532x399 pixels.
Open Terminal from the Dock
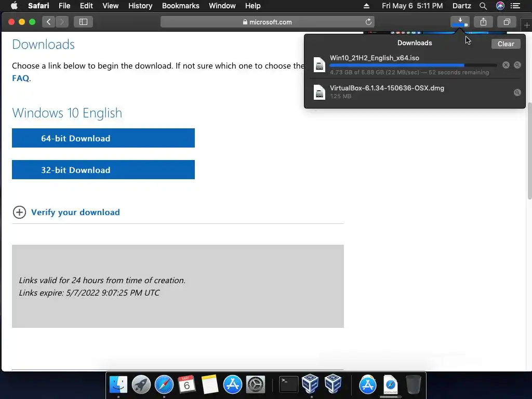tap(289, 384)
